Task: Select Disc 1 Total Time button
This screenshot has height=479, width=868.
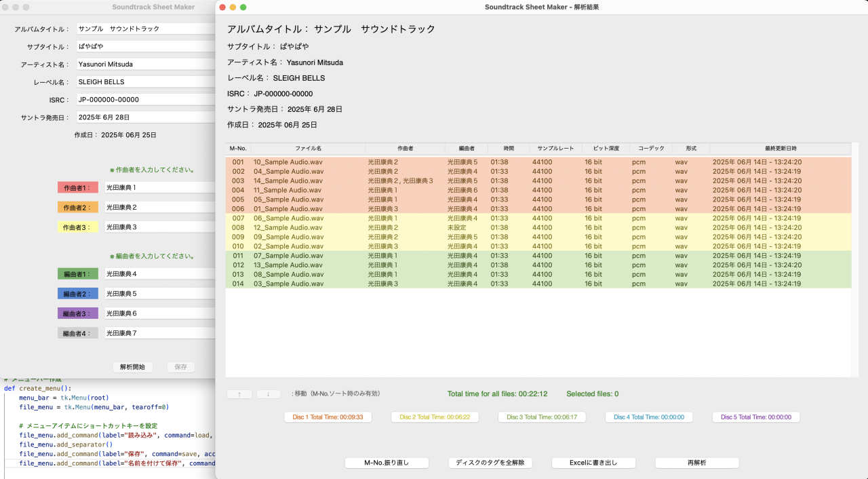Action: pos(328,417)
